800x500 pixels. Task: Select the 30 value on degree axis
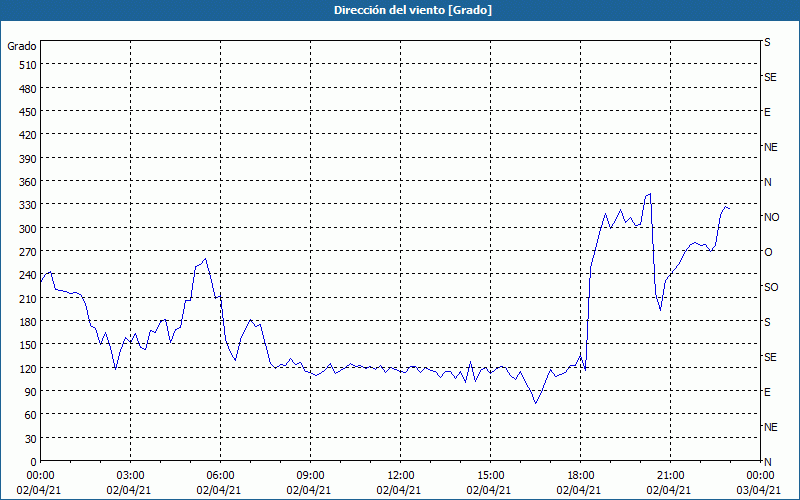pyautogui.click(x=31, y=439)
